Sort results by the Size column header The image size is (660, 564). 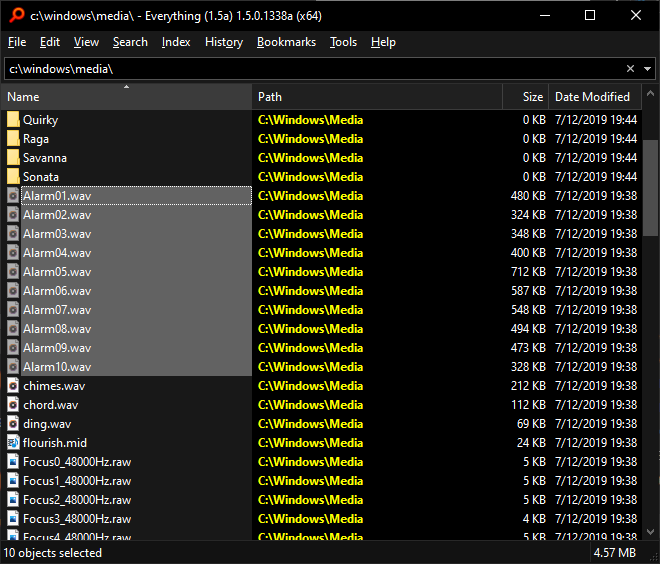coord(526,97)
